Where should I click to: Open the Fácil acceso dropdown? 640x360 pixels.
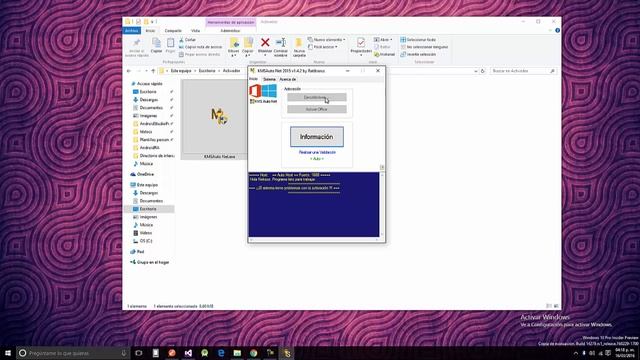click(x=336, y=47)
